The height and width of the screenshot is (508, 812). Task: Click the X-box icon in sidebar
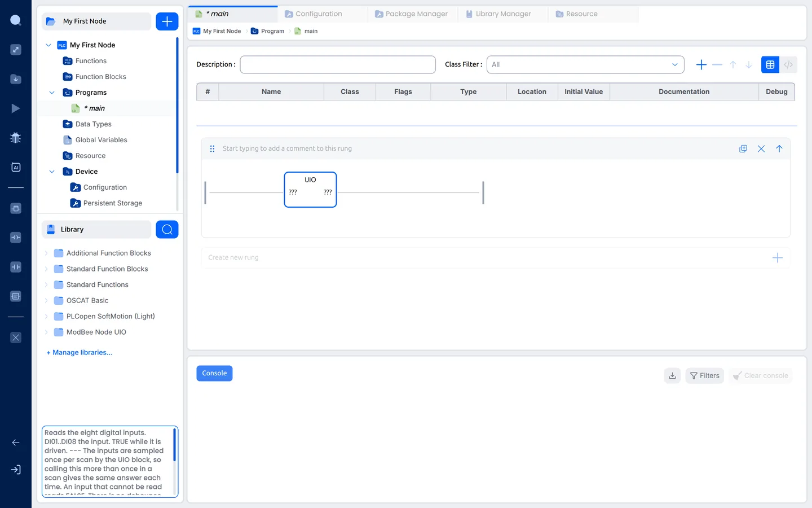[x=16, y=338]
